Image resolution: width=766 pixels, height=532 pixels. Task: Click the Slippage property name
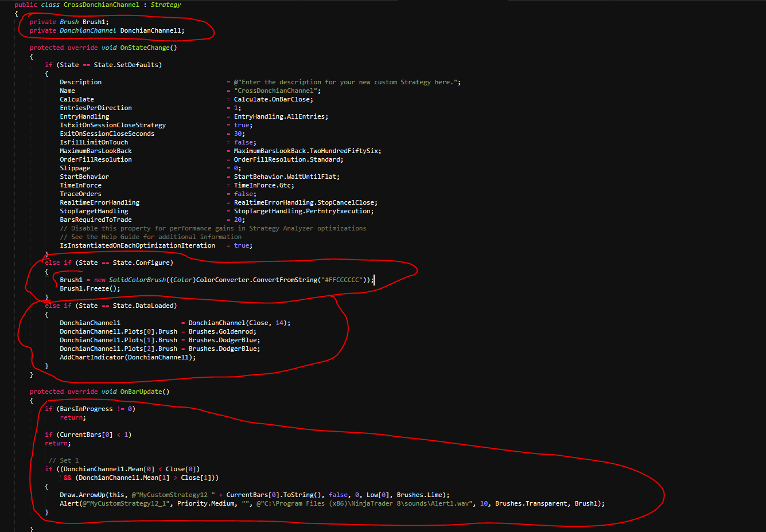tap(75, 168)
